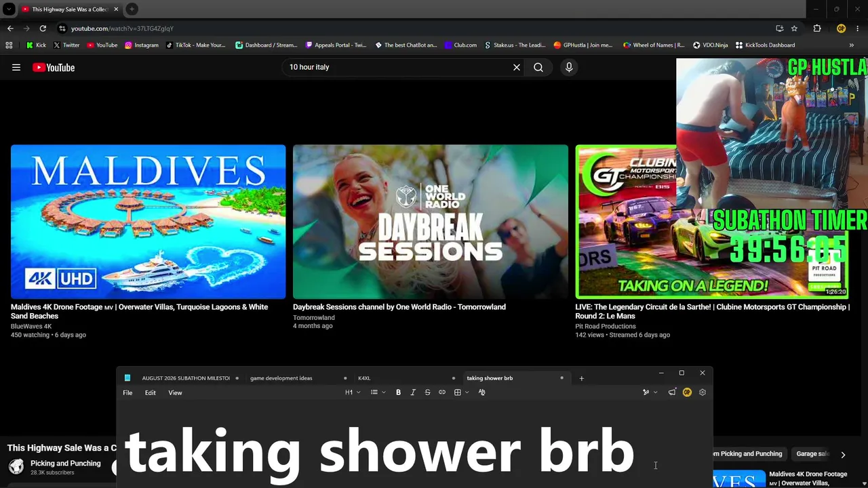The height and width of the screenshot is (488, 868).
Task: Clear formatting in Notepad toolbar
Action: click(x=482, y=392)
